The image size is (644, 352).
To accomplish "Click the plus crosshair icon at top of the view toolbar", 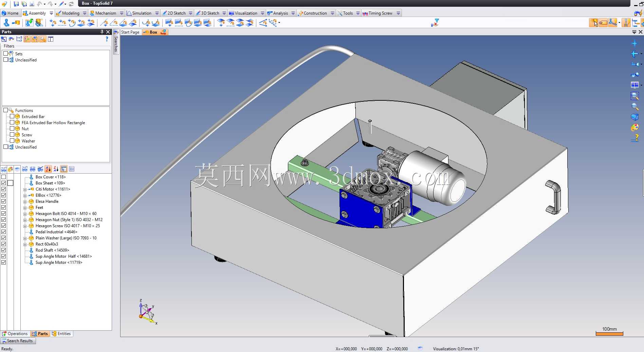I will (634, 43).
